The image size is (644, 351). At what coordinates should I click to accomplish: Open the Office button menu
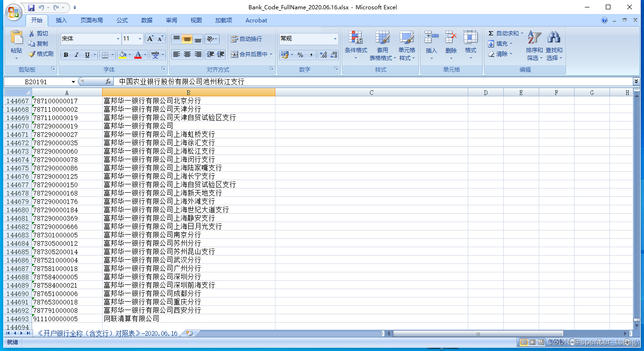click(x=14, y=12)
